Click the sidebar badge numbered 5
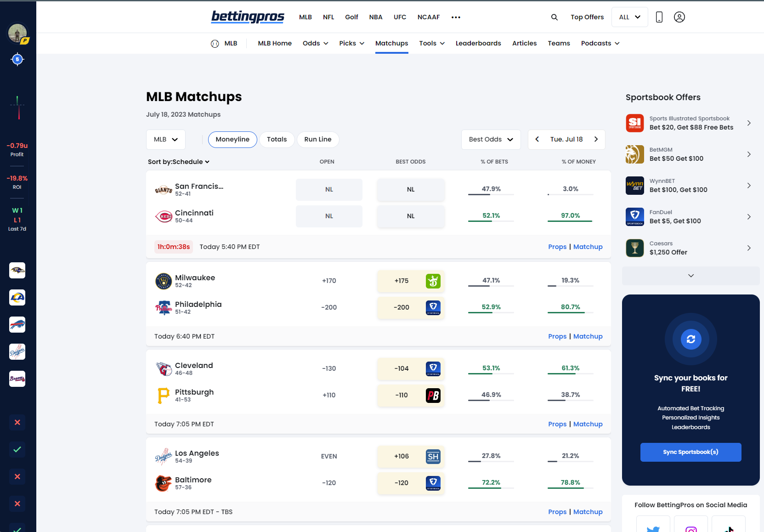Image resolution: width=764 pixels, height=532 pixels. pos(17,59)
